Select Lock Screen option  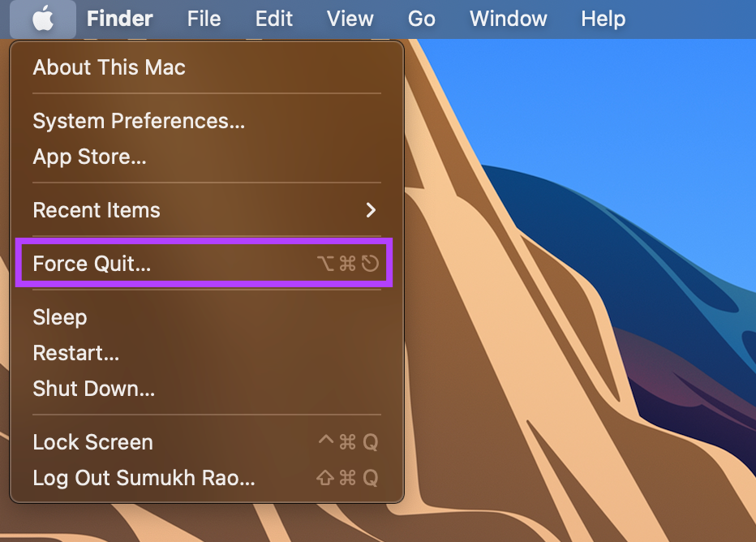pyautogui.click(x=207, y=441)
